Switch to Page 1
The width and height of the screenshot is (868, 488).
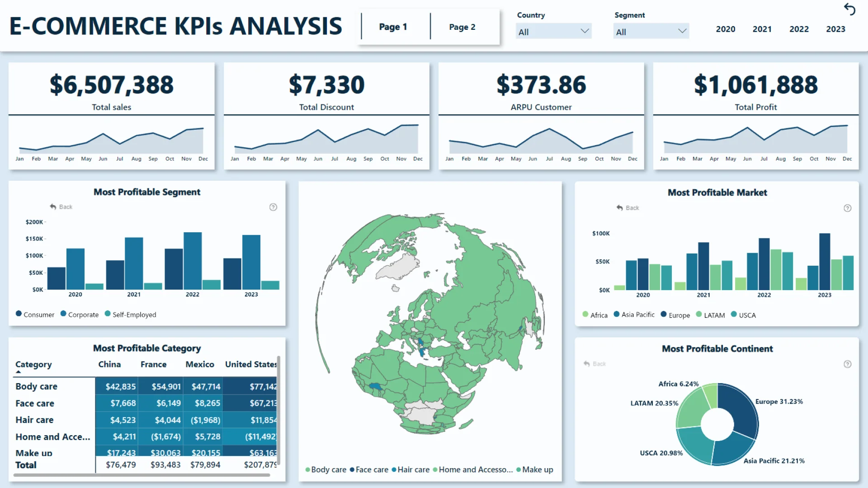click(393, 27)
